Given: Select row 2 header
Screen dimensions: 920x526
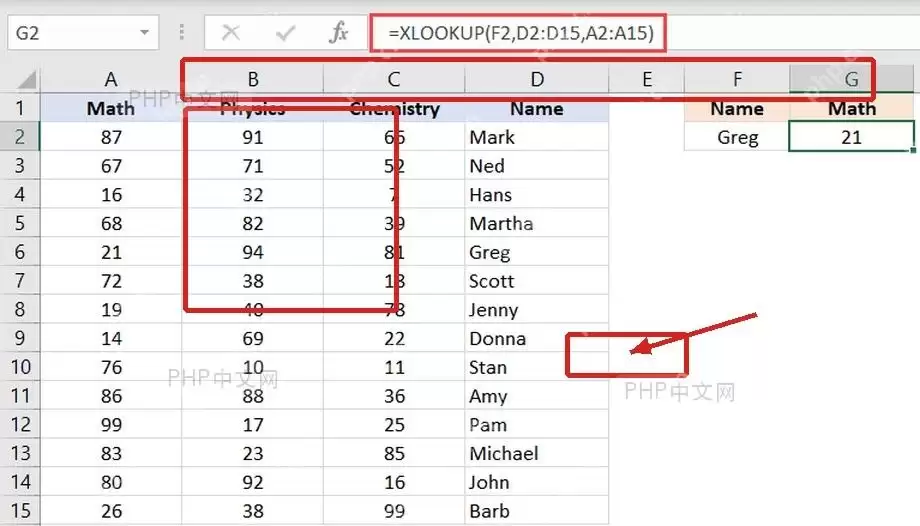Looking at the screenshot, I should [x=20, y=137].
